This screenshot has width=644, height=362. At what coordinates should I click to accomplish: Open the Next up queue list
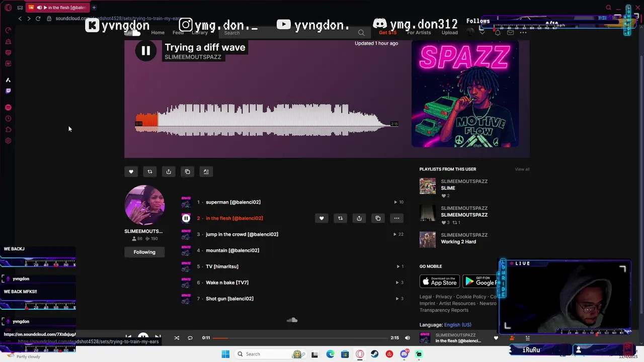[527, 338]
